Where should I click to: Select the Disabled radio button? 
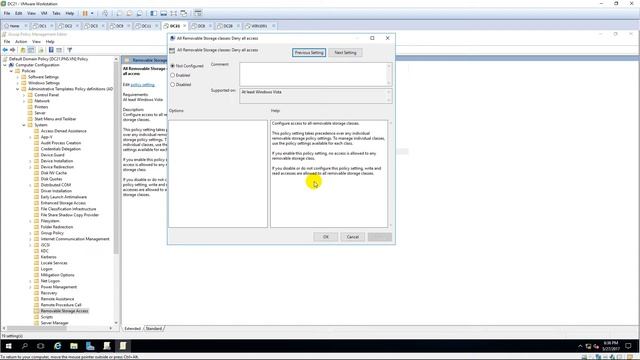click(x=173, y=84)
